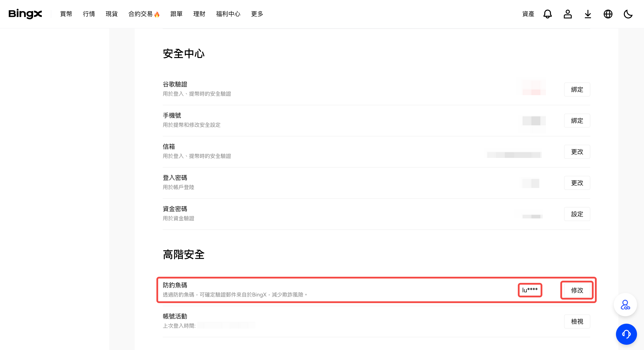Bind Google verification (谷歌驗證)
This screenshot has height=350, width=644.
pyautogui.click(x=577, y=89)
